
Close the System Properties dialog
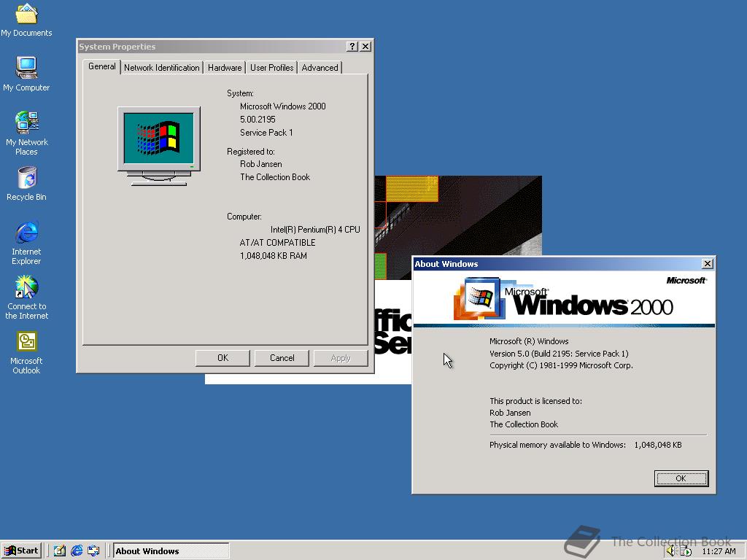tap(365, 46)
